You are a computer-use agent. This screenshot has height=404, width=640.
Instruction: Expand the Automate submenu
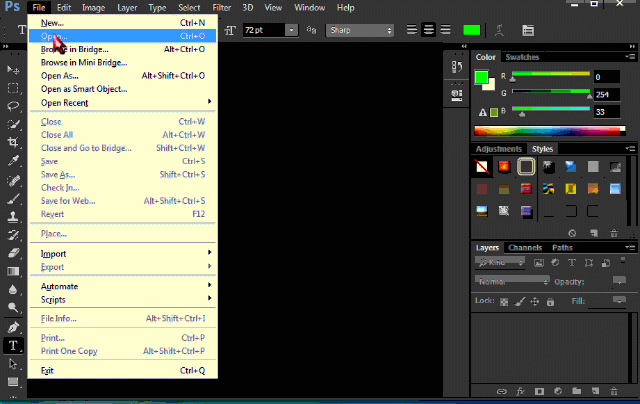click(122, 286)
